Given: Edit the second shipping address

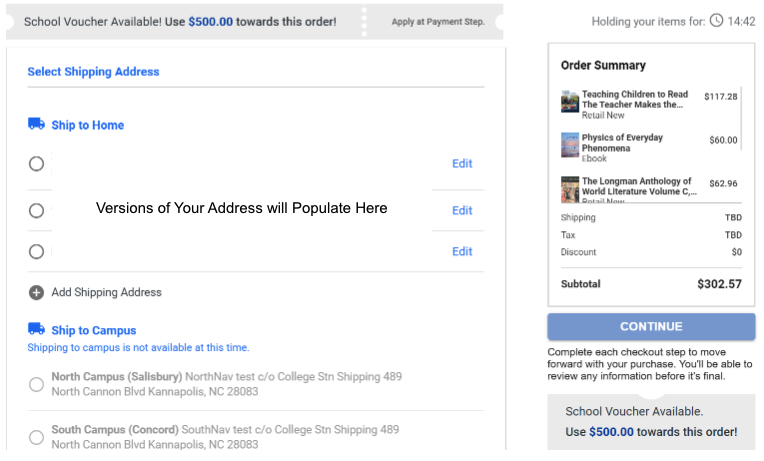Looking at the screenshot, I should pos(462,211).
